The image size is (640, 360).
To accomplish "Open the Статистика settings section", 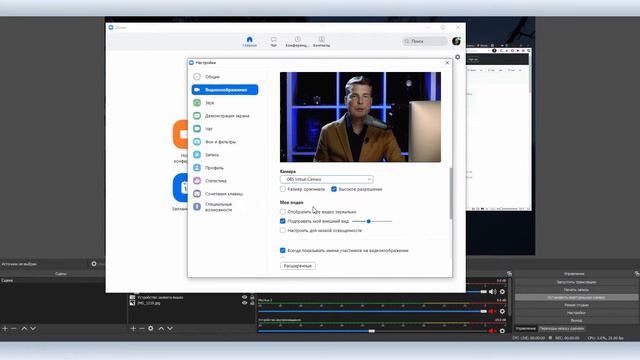I will click(x=224, y=181).
